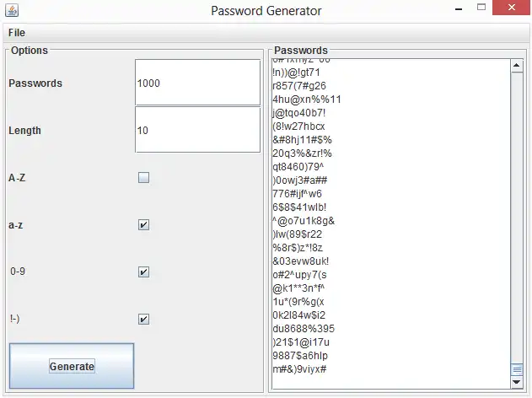Image resolution: width=532 pixels, height=398 pixels.
Task: Disable the !-) symbols checkbox
Action: pyautogui.click(x=143, y=320)
